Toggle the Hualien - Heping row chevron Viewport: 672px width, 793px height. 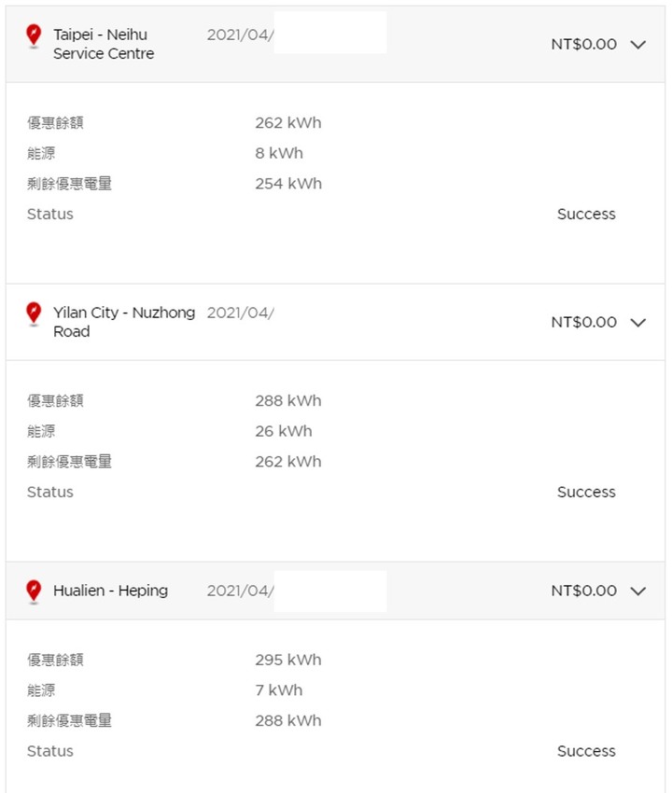click(638, 591)
